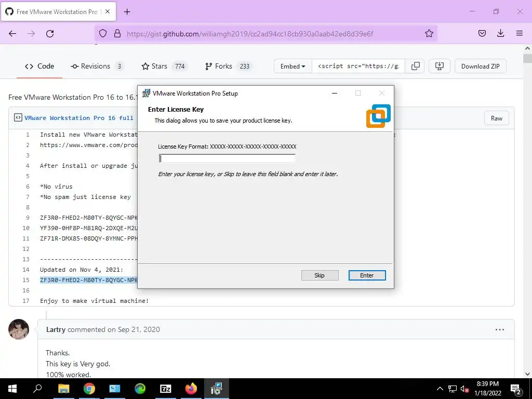
Task: Click the network tray icon
Action: coord(453,389)
